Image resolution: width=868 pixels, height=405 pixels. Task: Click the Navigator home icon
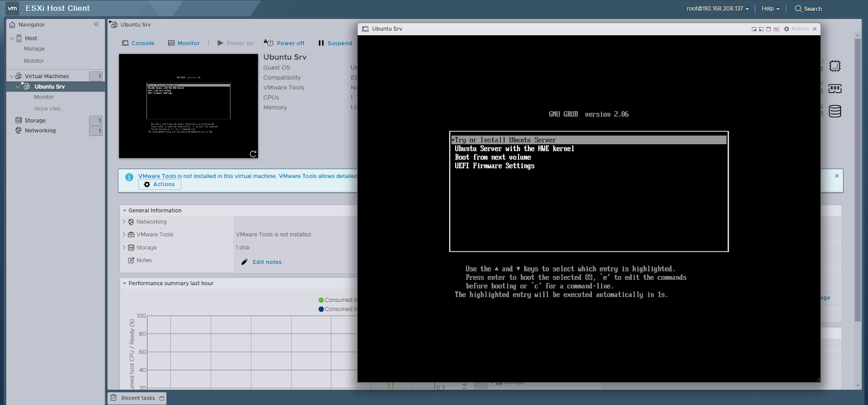(12, 24)
